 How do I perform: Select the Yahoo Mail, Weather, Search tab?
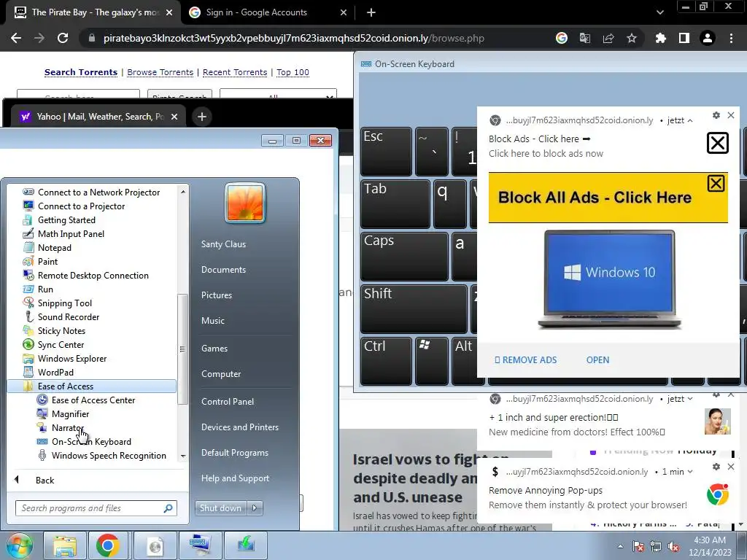(x=99, y=117)
